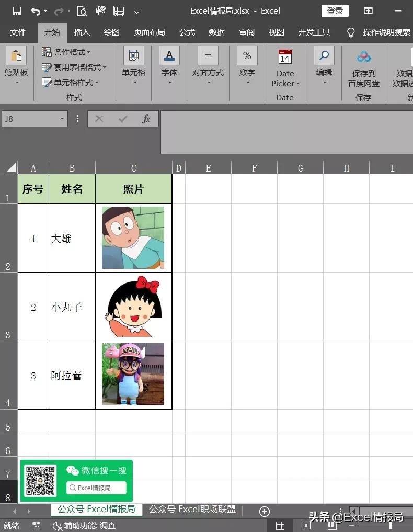Click the Undo arrow icon
The width and height of the screenshot is (413, 532).
pyautogui.click(x=35, y=11)
